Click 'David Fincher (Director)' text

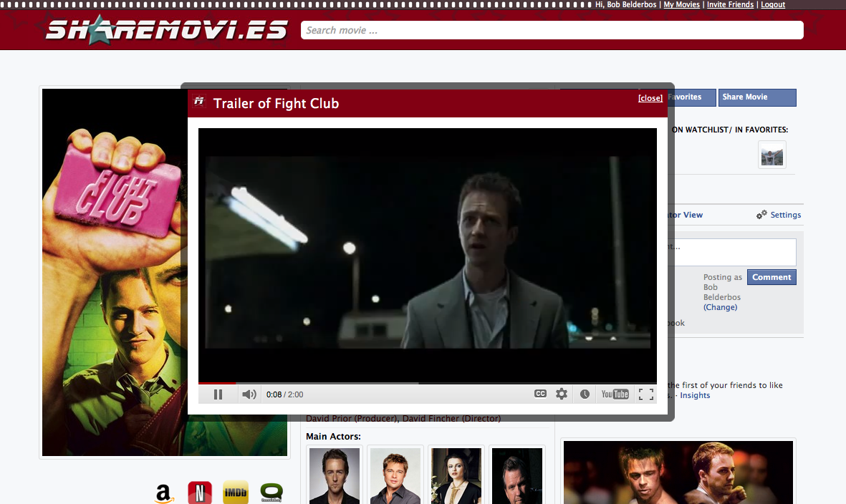coord(451,419)
